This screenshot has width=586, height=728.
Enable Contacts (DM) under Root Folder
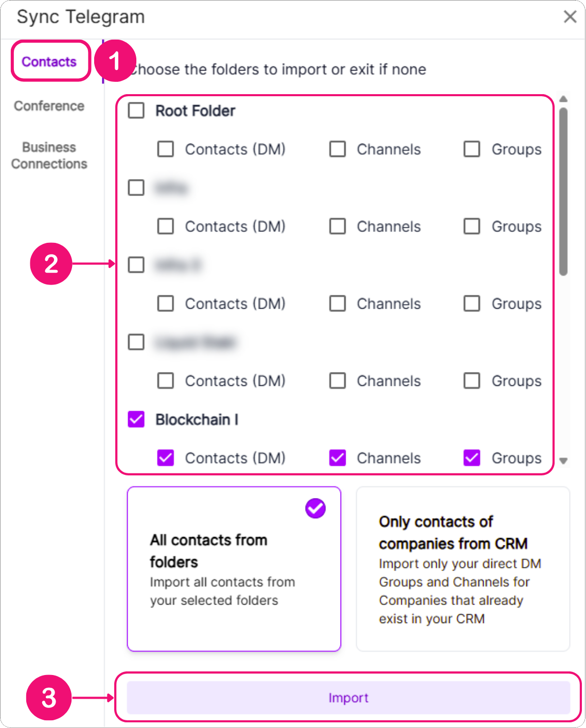click(166, 149)
